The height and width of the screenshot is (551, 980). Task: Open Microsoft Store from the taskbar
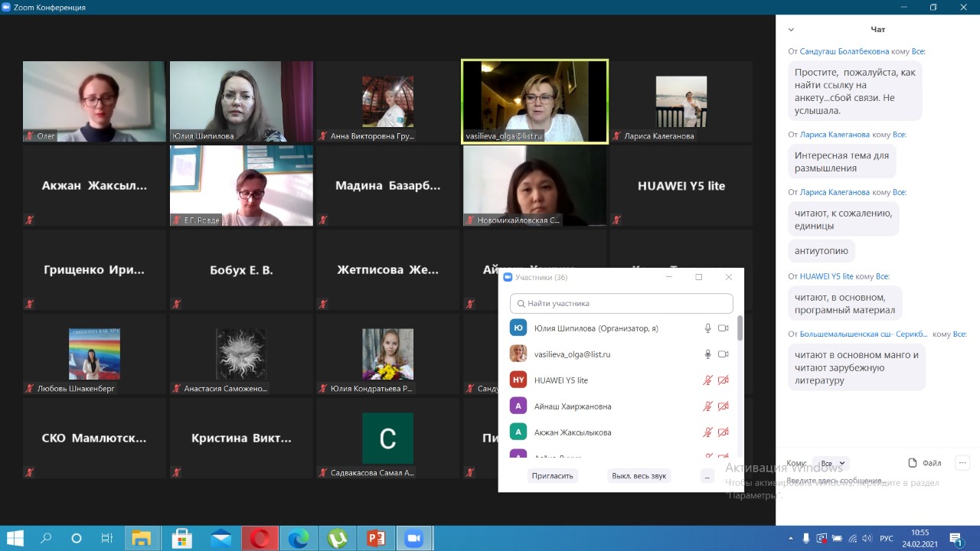point(181,538)
